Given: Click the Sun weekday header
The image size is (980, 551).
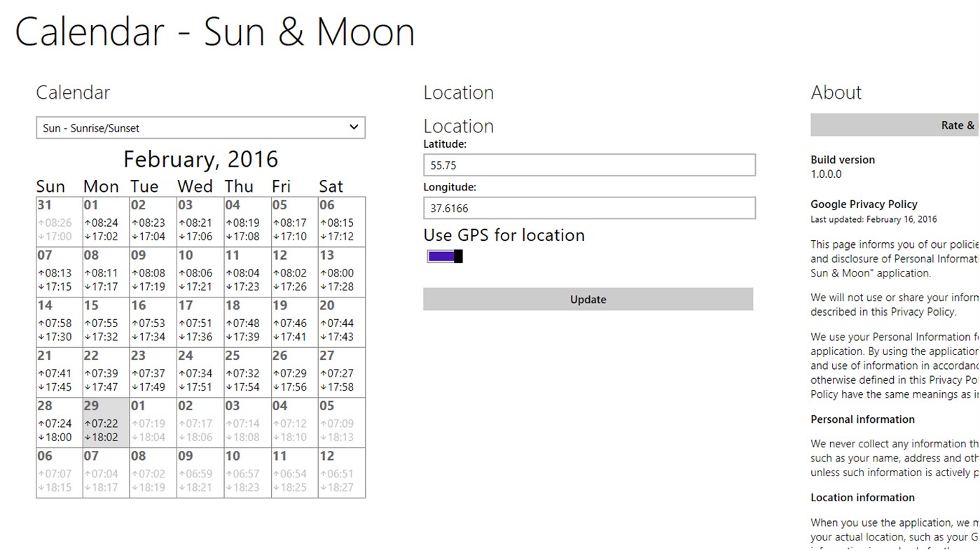Looking at the screenshot, I should (50, 186).
